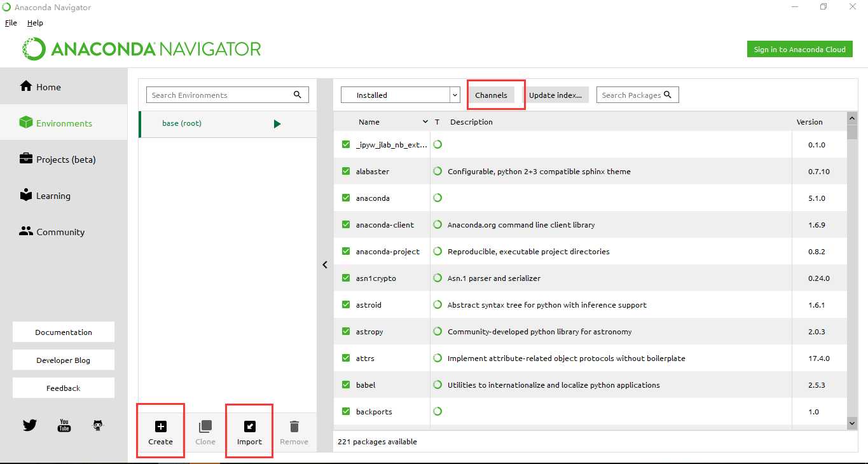Viewport: 868px width, 464px height.
Task: Click the T column header
Action: coord(437,121)
